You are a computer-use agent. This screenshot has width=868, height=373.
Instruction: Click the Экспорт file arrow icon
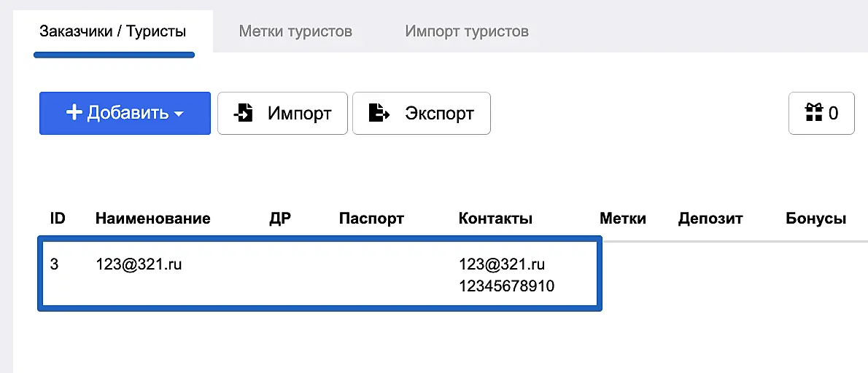point(379,113)
